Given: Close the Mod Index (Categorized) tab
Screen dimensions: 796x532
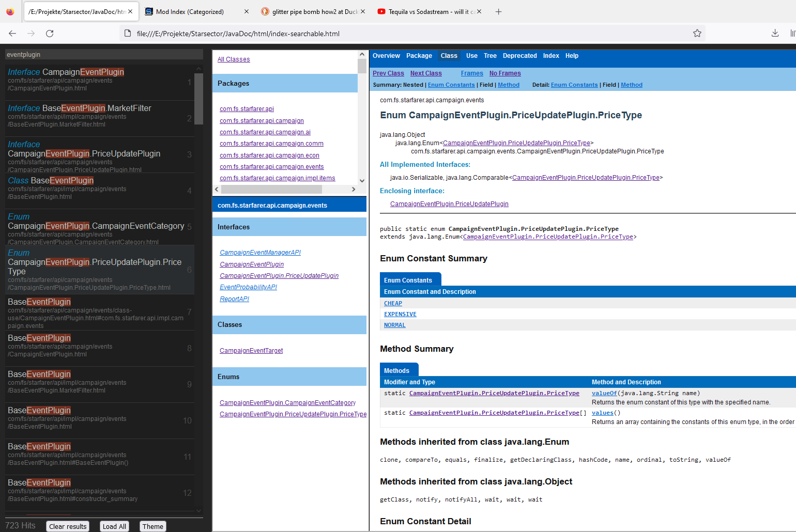Looking at the screenshot, I should (x=247, y=11).
